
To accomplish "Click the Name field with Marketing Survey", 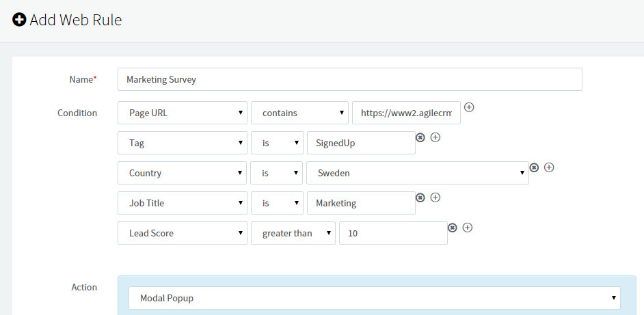I will click(x=350, y=79).
